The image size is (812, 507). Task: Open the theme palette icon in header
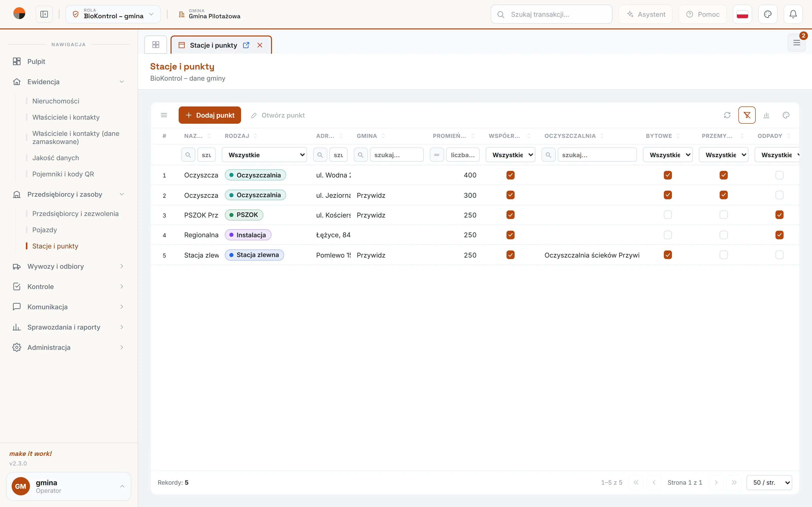pos(768,14)
